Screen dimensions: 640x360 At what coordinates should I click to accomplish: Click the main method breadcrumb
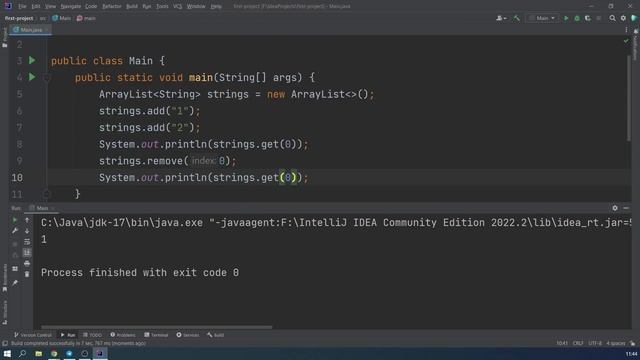[x=86, y=18]
